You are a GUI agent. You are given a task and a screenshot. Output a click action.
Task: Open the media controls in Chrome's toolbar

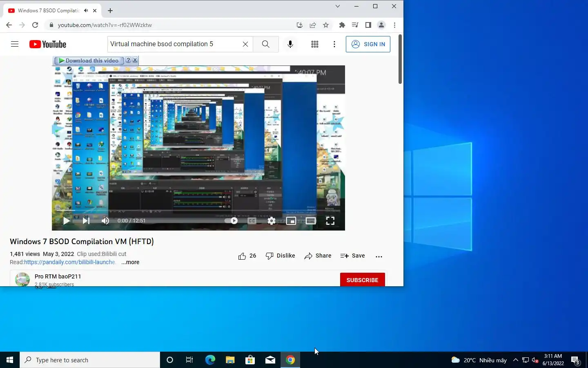point(355,25)
